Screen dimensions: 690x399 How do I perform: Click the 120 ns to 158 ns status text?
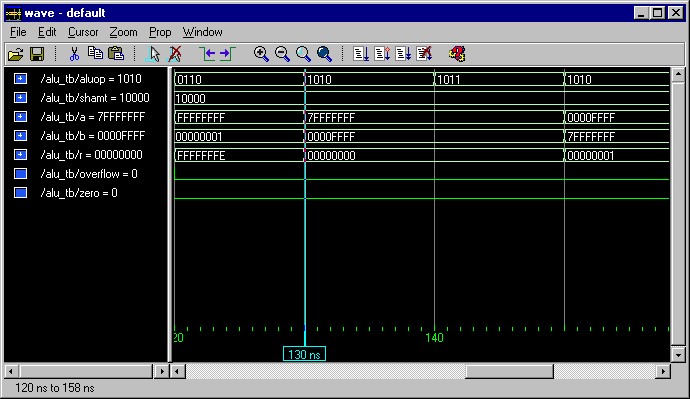[x=55, y=388]
